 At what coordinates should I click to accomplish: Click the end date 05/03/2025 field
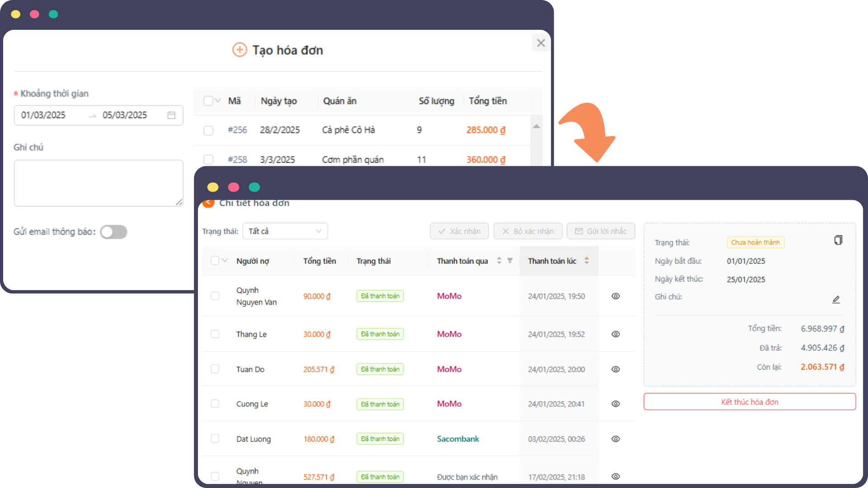click(x=125, y=115)
